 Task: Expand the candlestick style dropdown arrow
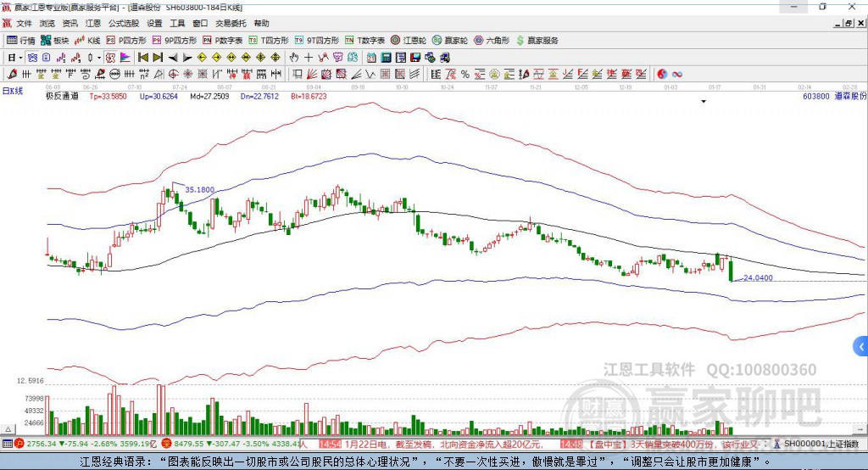pos(99,58)
